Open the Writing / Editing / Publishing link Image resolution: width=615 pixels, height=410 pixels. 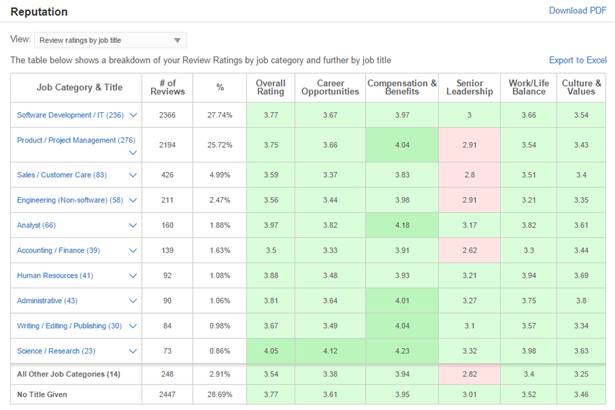click(69, 326)
